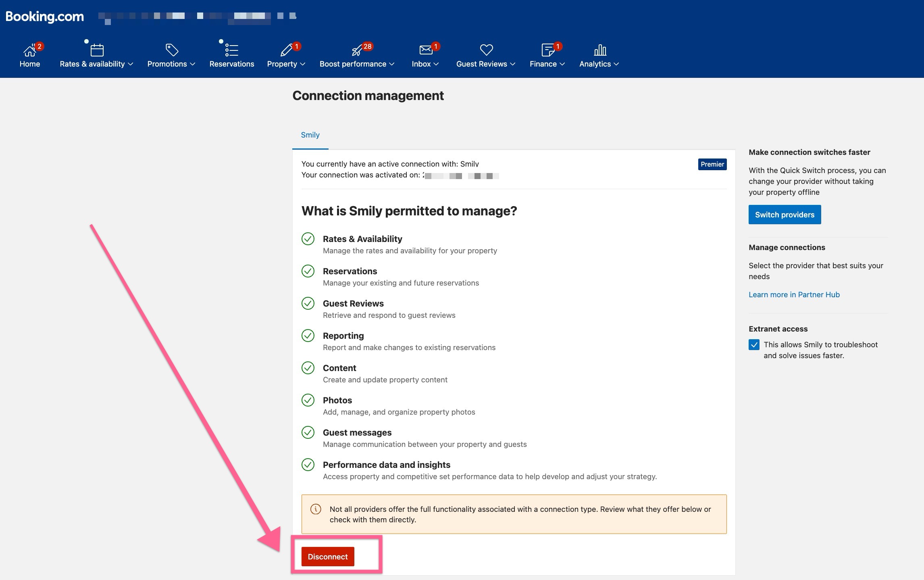Viewport: 924px width, 580px height.
Task: Expand the Analytics dropdown chevron
Action: click(x=616, y=64)
